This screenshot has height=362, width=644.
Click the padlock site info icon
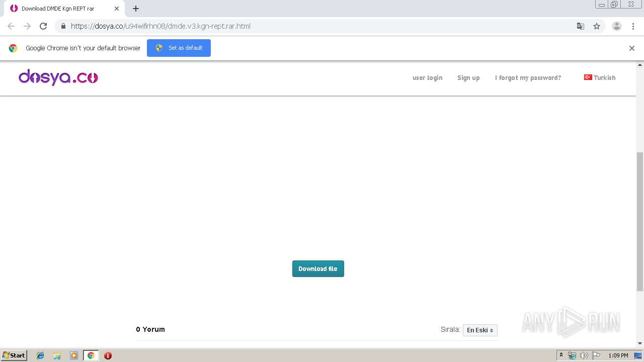point(63,26)
